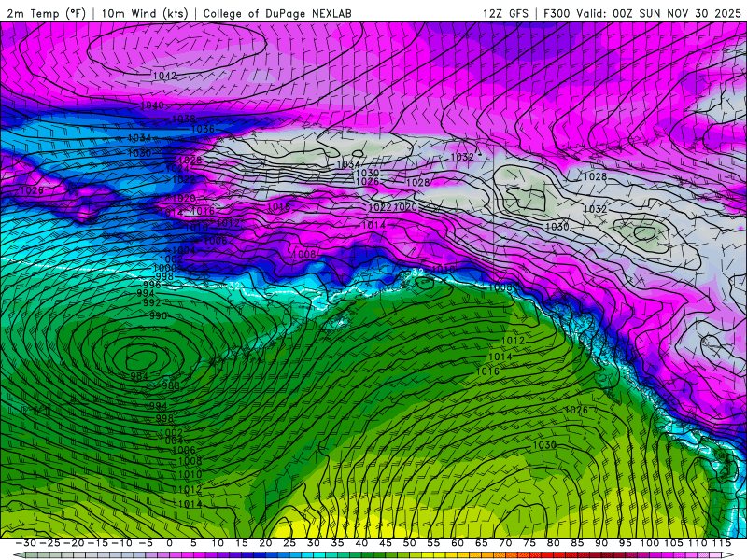747x560 pixels.
Task: Click the 990 isobar label
Action: click(158, 315)
